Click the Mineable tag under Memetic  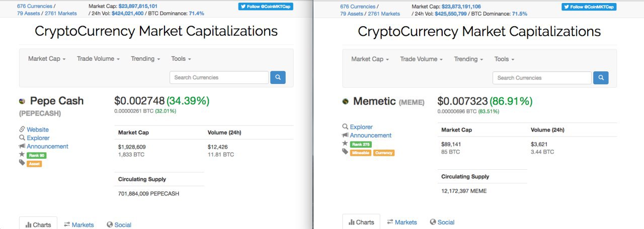[x=361, y=153]
